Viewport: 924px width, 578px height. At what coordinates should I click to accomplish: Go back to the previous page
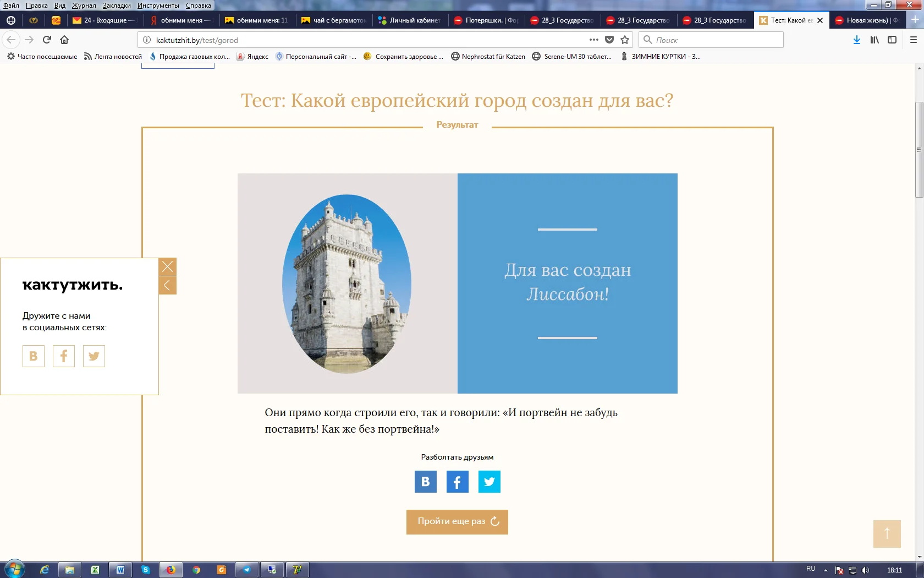click(x=11, y=40)
